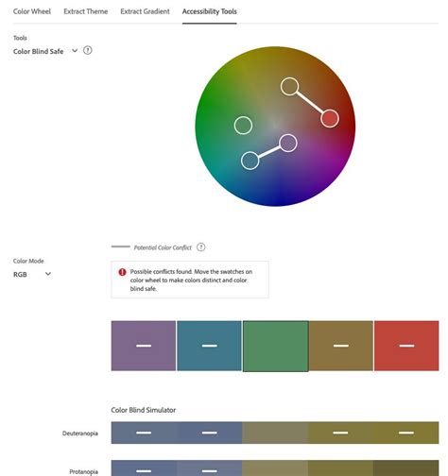Open the Extract Theme tab
The image size is (448, 476).
(86, 11)
